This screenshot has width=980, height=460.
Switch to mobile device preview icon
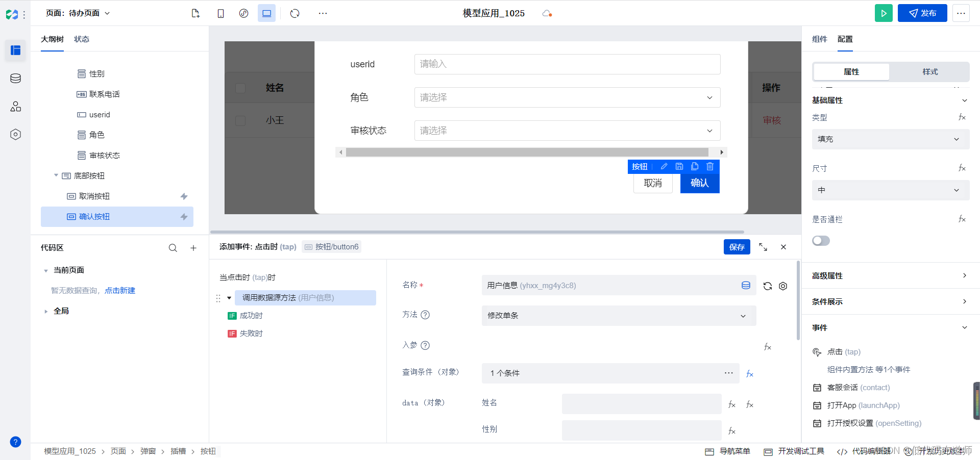tap(220, 13)
